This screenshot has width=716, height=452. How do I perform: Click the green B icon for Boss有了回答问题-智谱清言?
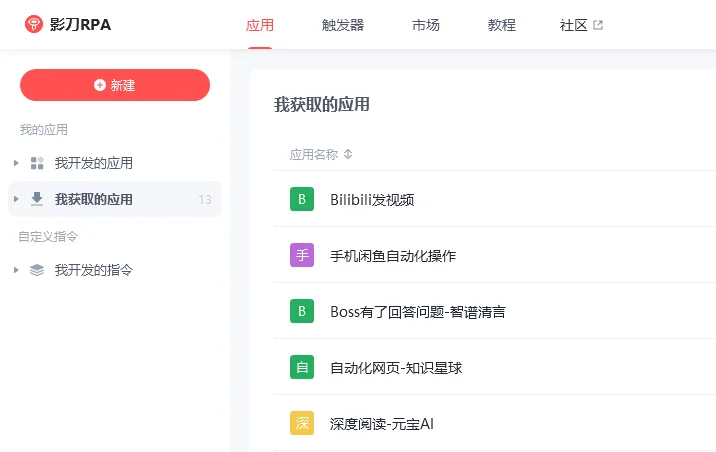click(x=302, y=311)
